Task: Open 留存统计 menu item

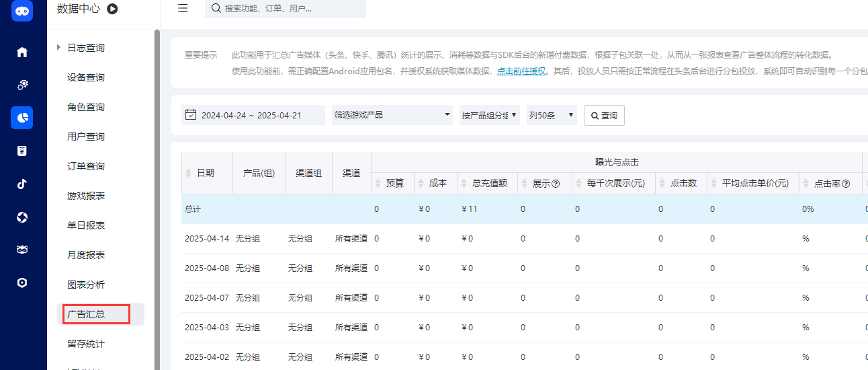Action: (86, 344)
